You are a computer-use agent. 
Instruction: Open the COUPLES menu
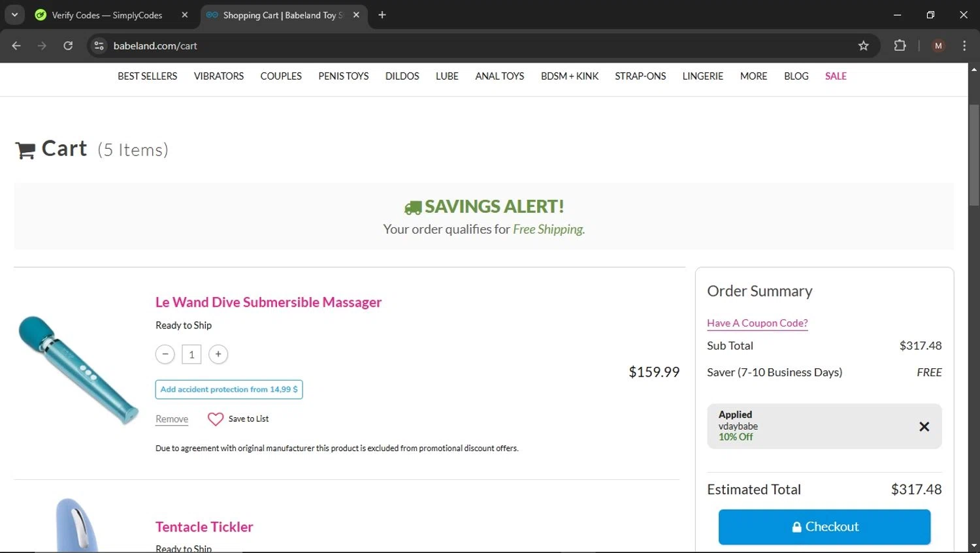(281, 76)
